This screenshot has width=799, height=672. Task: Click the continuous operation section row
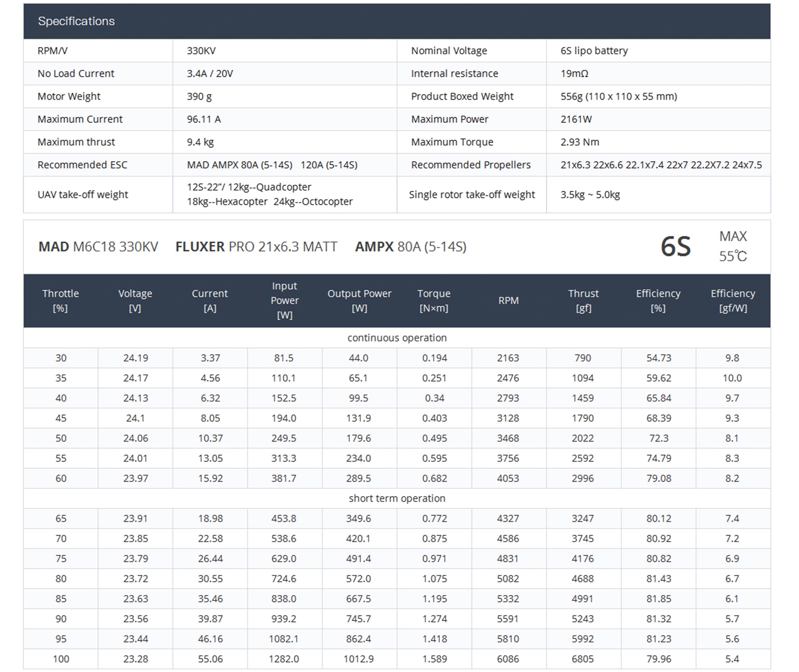(397, 338)
